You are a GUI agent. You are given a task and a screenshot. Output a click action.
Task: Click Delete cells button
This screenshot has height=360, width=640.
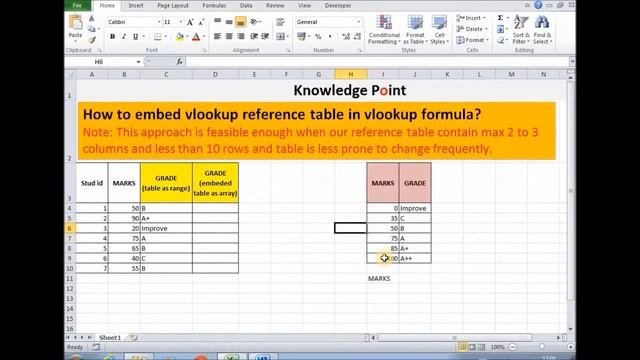471,29
